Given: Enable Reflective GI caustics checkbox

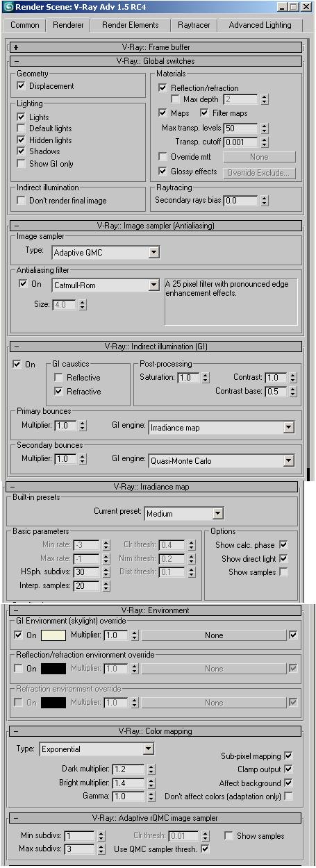Looking at the screenshot, I should 59,378.
